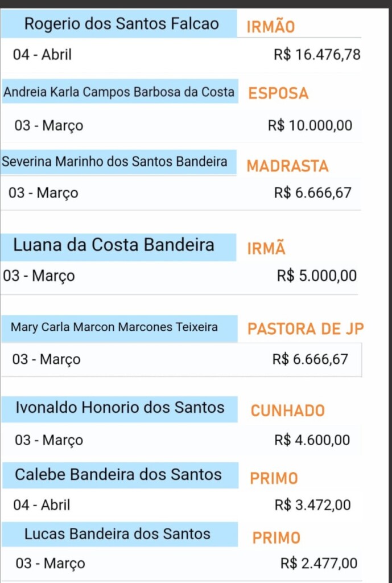Click the ESPOSA label
Viewport: 392px width, 583px height.
[x=278, y=93]
